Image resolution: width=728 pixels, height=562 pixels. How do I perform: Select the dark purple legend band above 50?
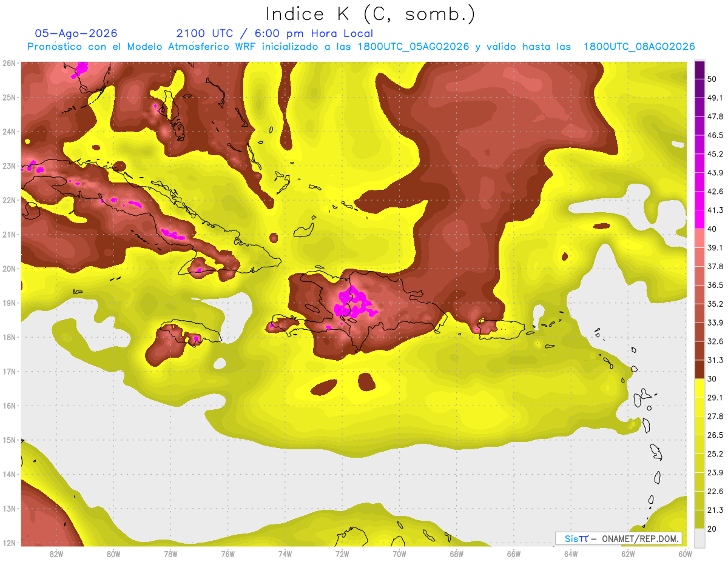pos(699,70)
